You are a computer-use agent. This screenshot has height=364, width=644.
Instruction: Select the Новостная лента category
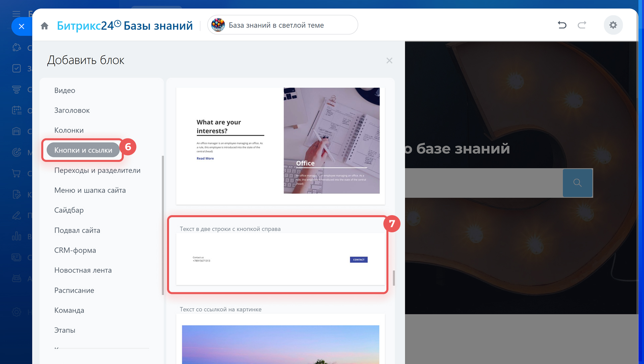[x=83, y=270]
